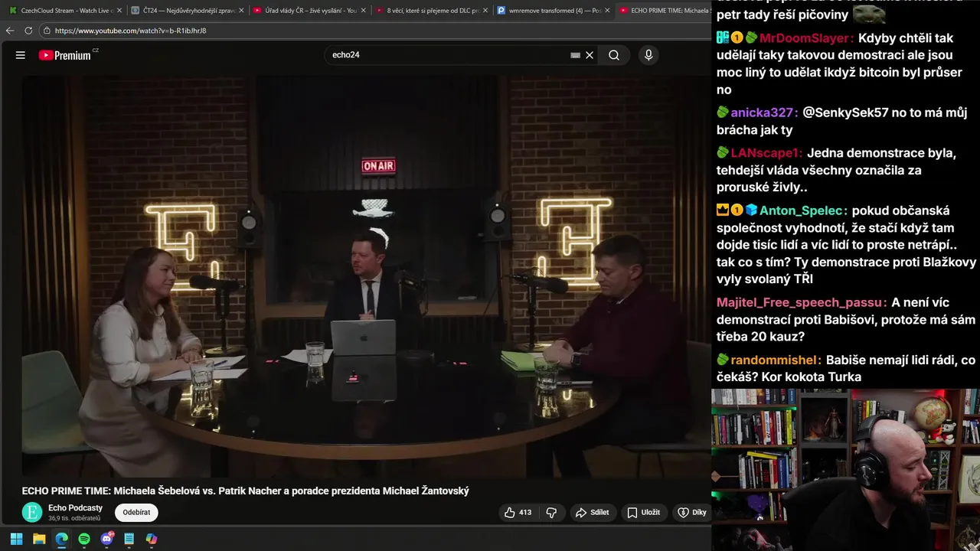Open on-screen keyboard icon in search box
This screenshot has height=551, width=980.
575,55
